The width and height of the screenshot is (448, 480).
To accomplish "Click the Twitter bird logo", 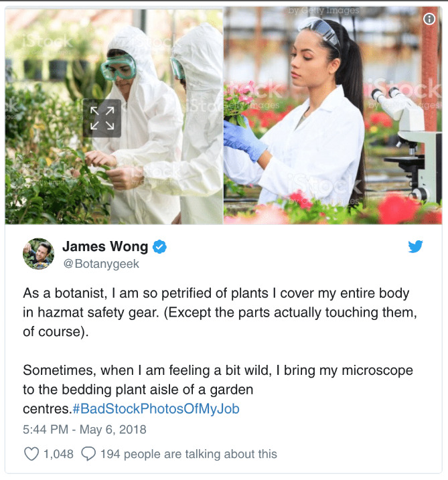I will [x=415, y=246].
